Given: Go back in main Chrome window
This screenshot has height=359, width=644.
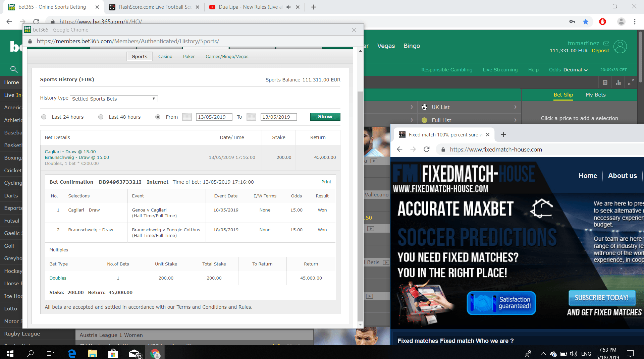Looking at the screenshot, I should (9, 22).
